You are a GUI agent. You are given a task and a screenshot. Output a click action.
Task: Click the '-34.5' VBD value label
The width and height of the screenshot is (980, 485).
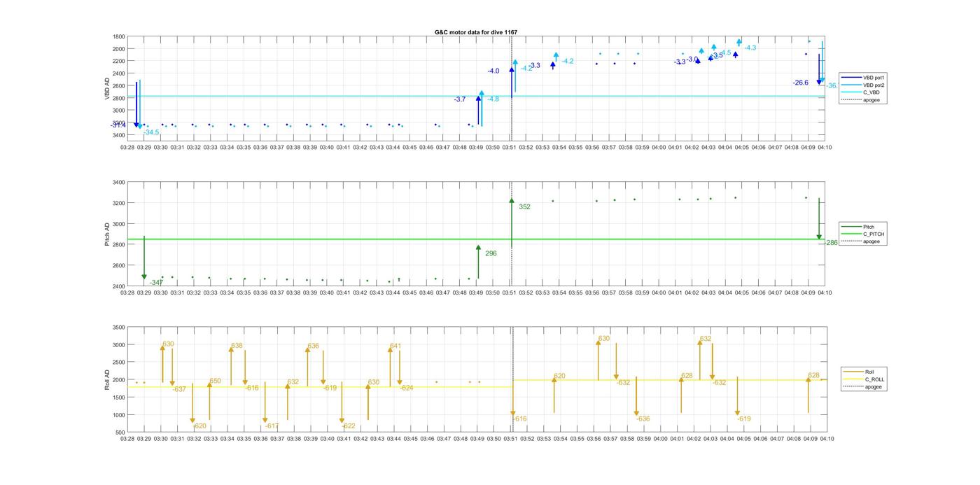(x=151, y=132)
